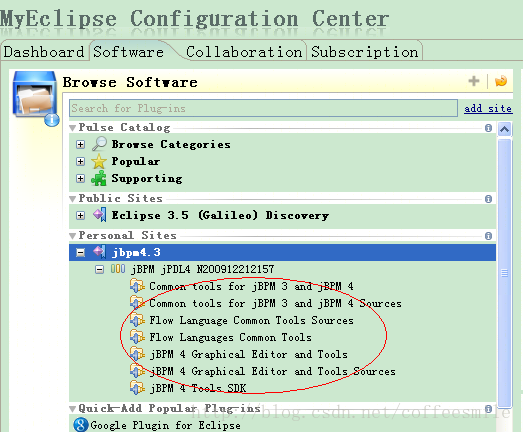The height and width of the screenshot is (432, 523).
Task: Click icon of Common tools jBPM 4 Sources
Action: (x=137, y=303)
